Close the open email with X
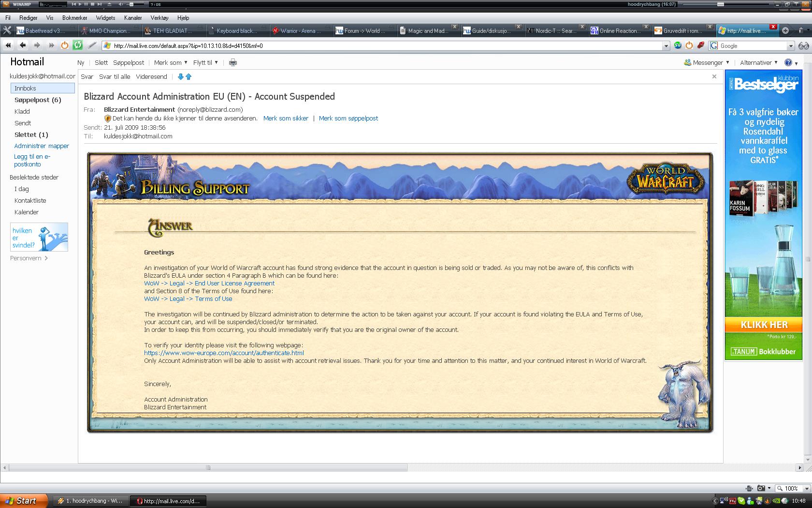The image size is (812, 508). [714, 76]
